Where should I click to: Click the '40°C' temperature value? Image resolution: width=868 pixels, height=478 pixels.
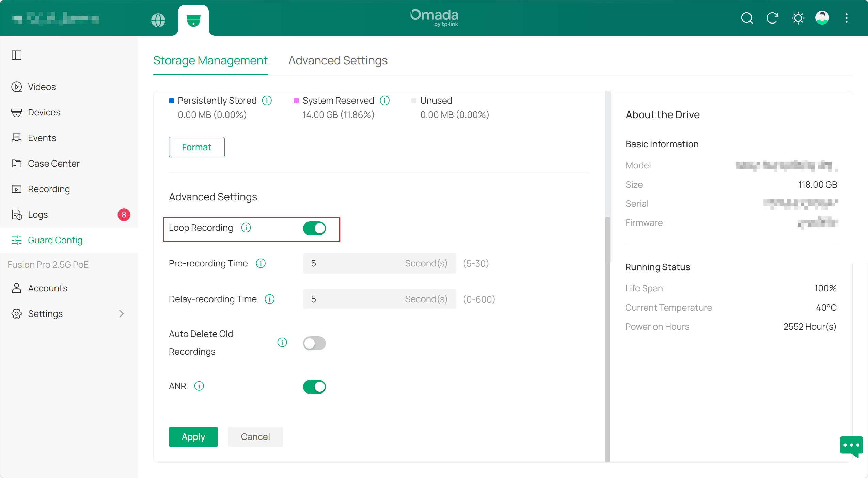pos(826,308)
